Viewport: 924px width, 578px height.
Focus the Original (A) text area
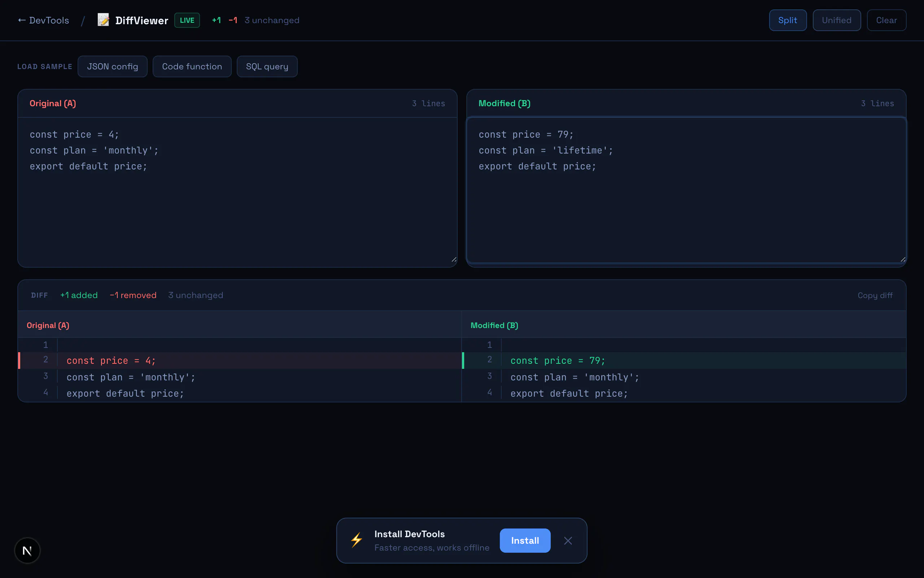coord(237,190)
